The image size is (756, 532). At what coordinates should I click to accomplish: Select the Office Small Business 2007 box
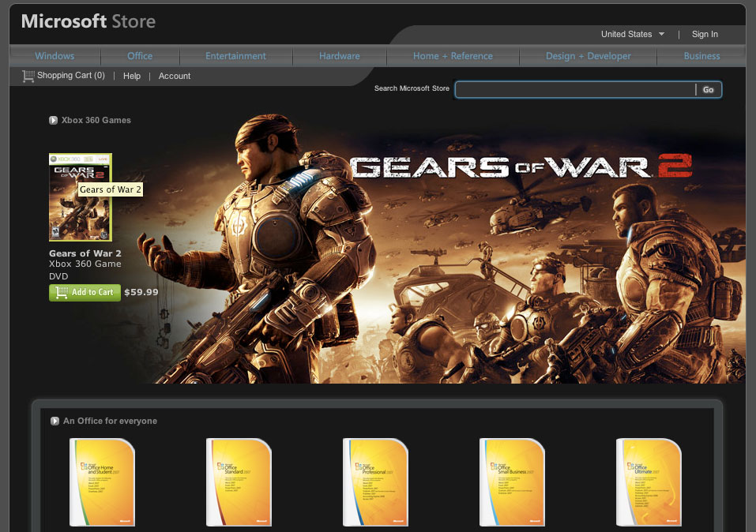coord(512,482)
